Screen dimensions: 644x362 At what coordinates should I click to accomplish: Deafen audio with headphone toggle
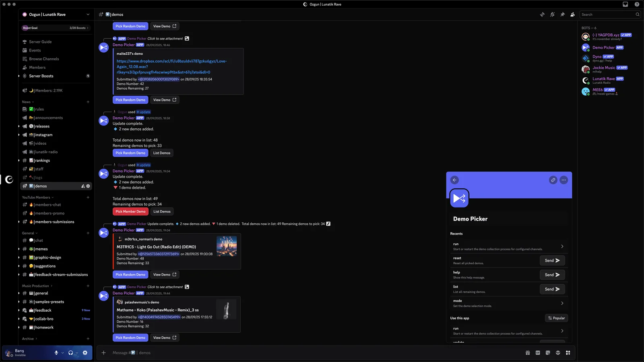click(x=70, y=353)
